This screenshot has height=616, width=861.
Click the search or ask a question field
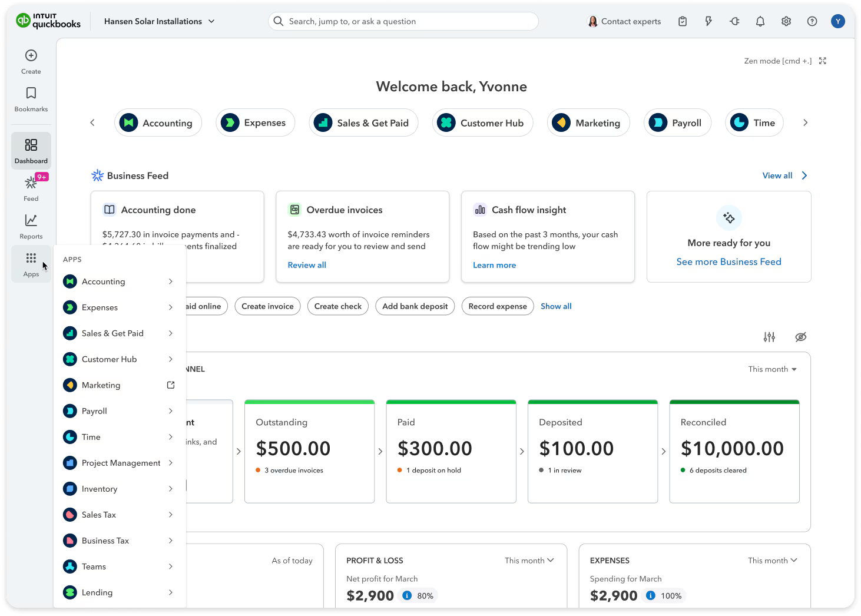coord(403,21)
